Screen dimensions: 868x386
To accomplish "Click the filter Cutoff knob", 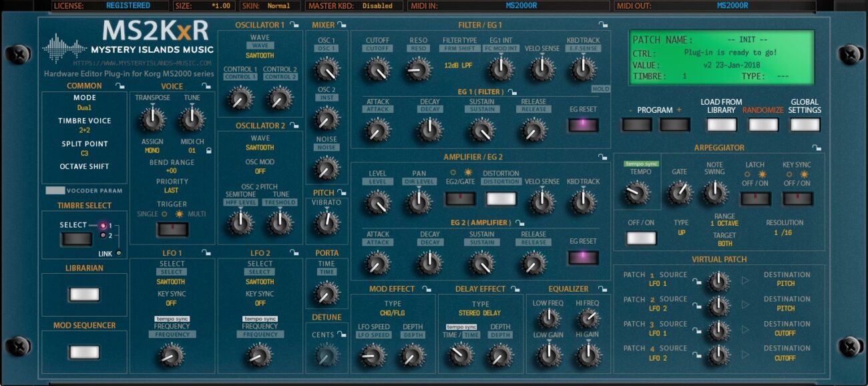I will click(377, 68).
